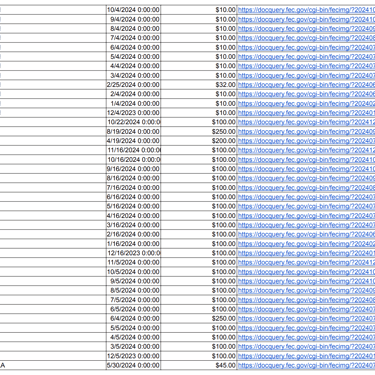This screenshot has height=375, width=375.
Task: Select the 9/16/2024 0:00:00 date cell
Action: point(133,169)
